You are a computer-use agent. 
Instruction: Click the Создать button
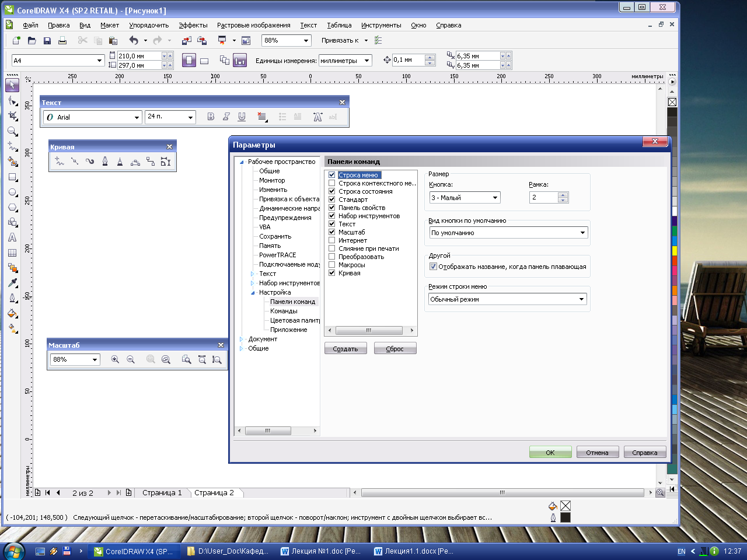[x=345, y=349]
